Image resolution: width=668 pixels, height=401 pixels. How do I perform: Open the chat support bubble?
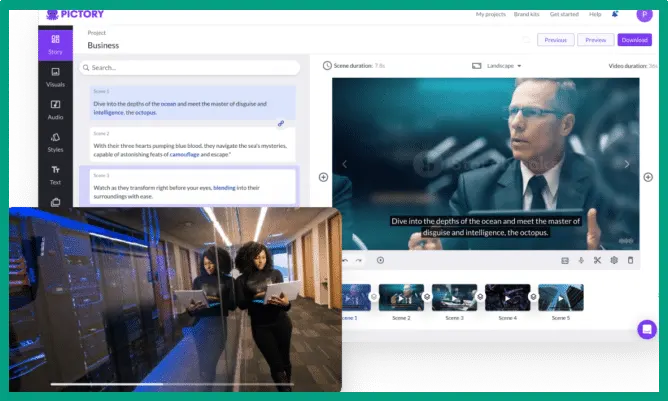pyautogui.click(x=647, y=329)
